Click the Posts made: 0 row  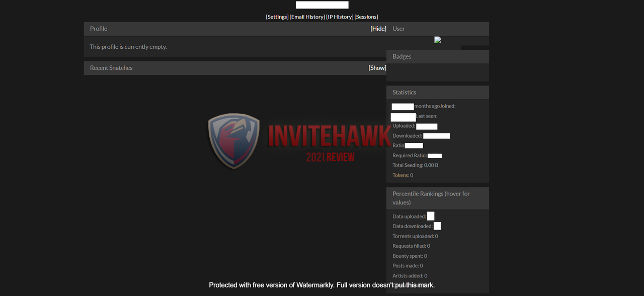408,265
